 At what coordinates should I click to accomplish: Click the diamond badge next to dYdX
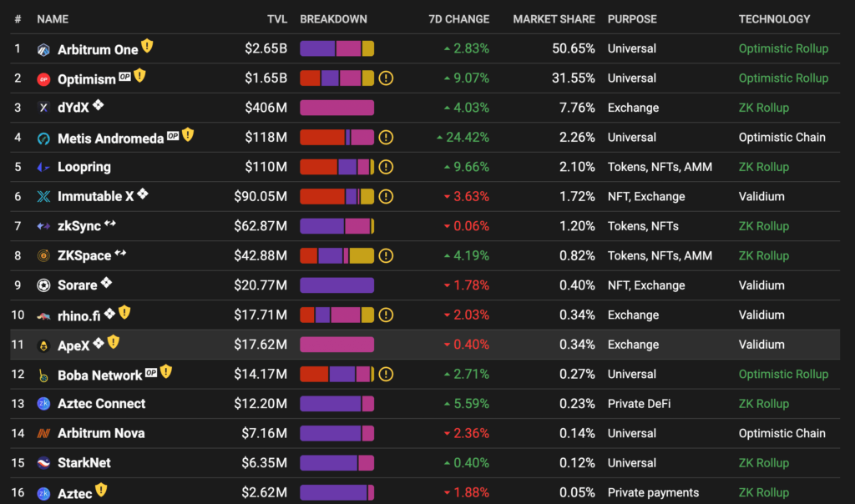(x=99, y=104)
